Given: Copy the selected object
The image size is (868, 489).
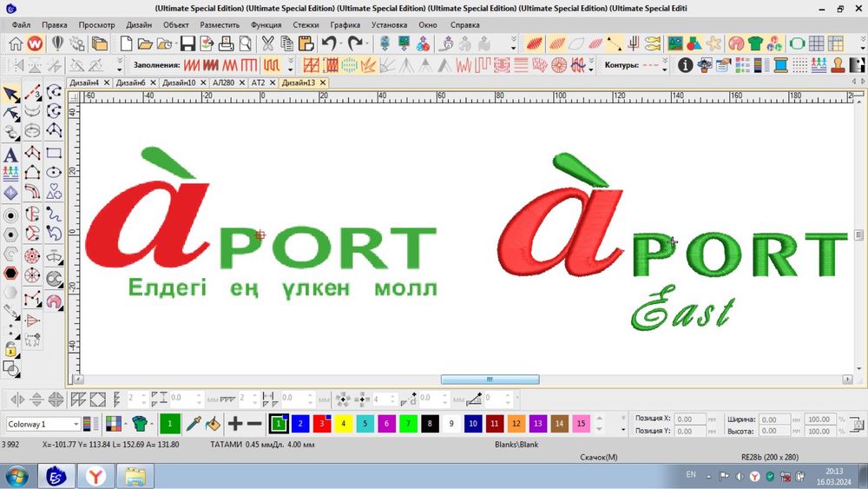Looking at the screenshot, I should 286,43.
